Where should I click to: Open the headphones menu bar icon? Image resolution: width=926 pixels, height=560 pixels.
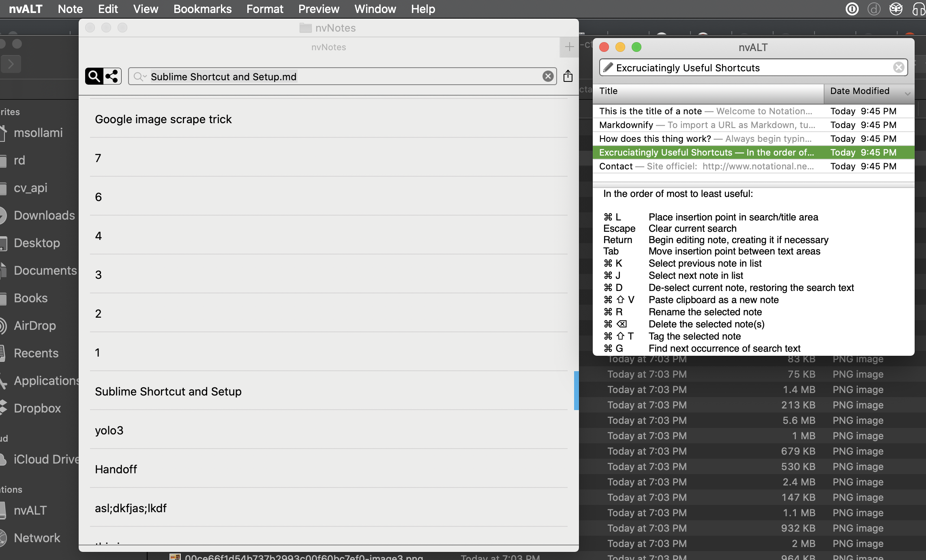(x=918, y=9)
